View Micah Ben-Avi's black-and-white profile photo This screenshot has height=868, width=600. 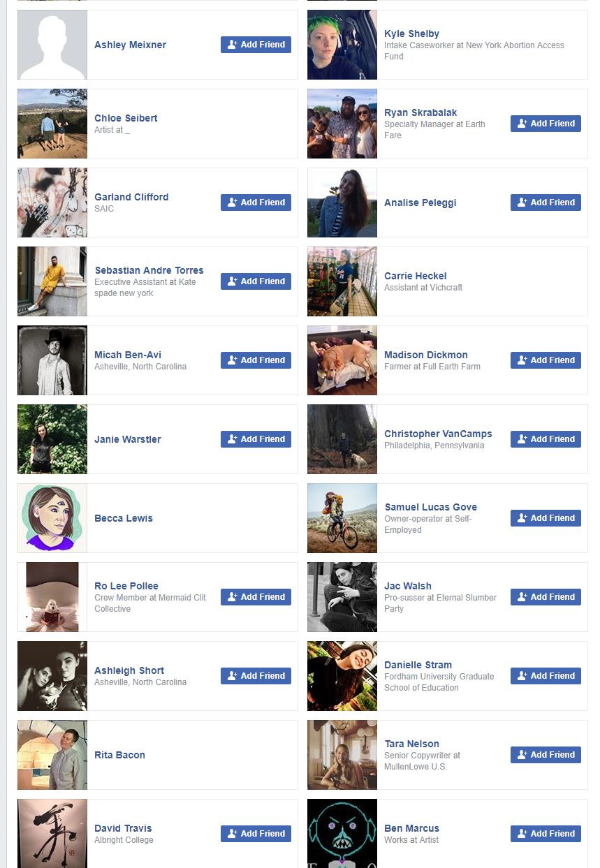[x=52, y=360]
